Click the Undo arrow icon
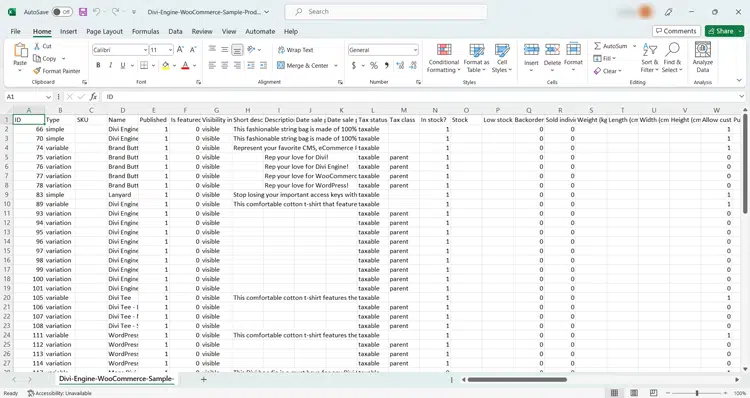 pyautogui.click(x=97, y=12)
